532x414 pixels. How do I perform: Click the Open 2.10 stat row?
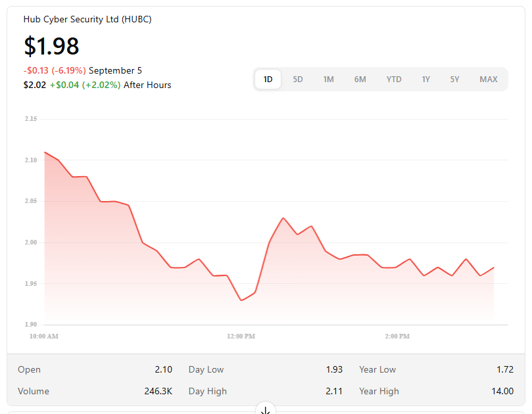[95, 369]
